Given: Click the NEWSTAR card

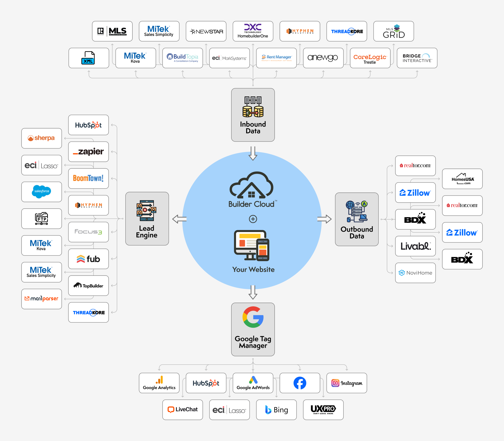Looking at the screenshot, I should click(206, 31).
